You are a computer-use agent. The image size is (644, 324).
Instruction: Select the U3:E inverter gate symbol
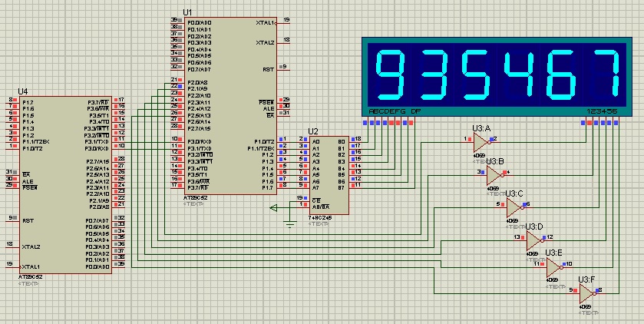pyautogui.click(x=553, y=267)
